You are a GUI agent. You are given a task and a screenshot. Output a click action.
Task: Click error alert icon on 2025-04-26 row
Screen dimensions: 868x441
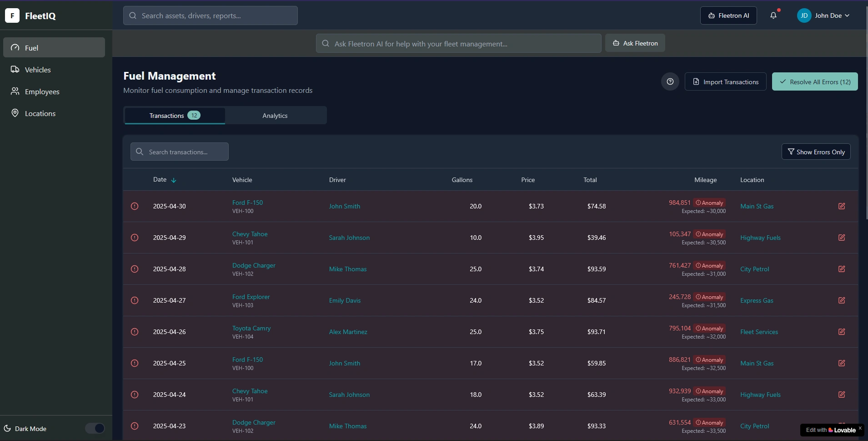coord(135,332)
